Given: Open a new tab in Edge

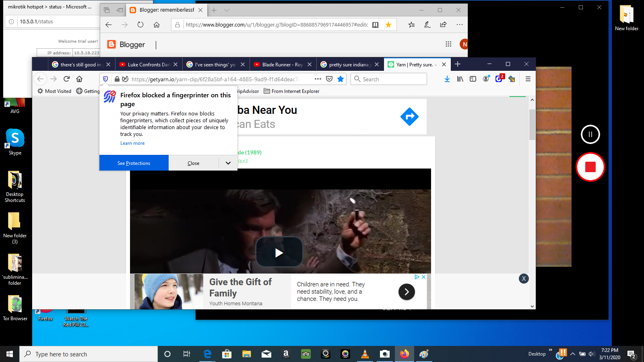Looking at the screenshot, I should [214, 10].
